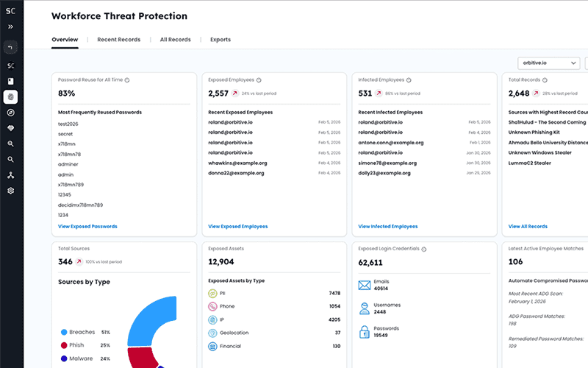The width and height of the screenshot is (588, 368).
Task: Open the magnifier-plus search icon in sidebar
Action: (x=10, y=144)
